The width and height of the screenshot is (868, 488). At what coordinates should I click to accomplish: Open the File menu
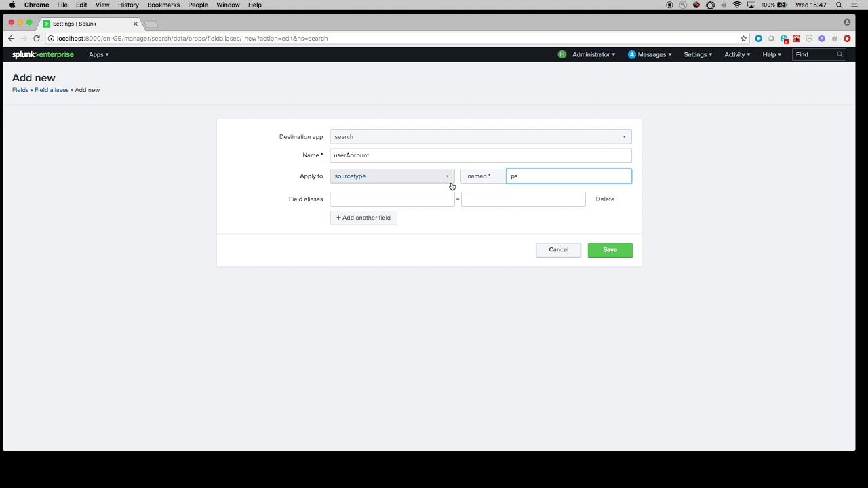coord(62,5)
